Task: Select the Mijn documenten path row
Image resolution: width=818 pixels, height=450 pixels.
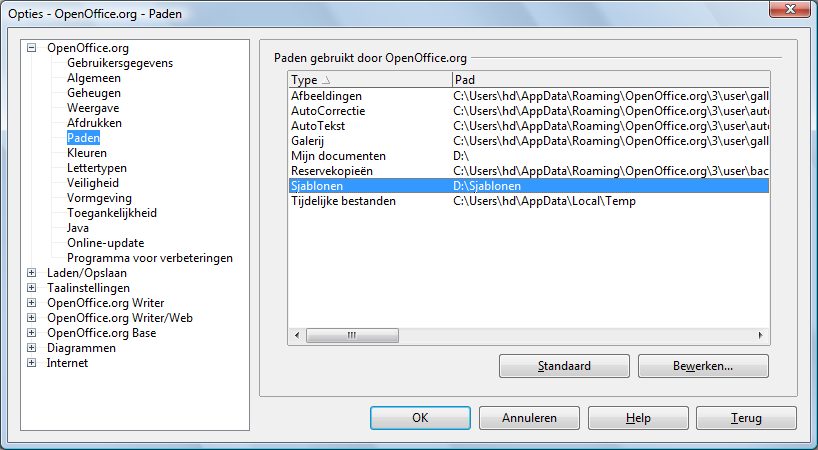Action: point(528,156)
